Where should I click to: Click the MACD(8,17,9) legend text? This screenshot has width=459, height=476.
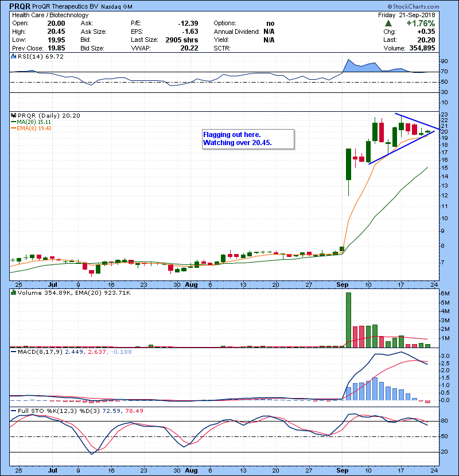tap(75, 352)
